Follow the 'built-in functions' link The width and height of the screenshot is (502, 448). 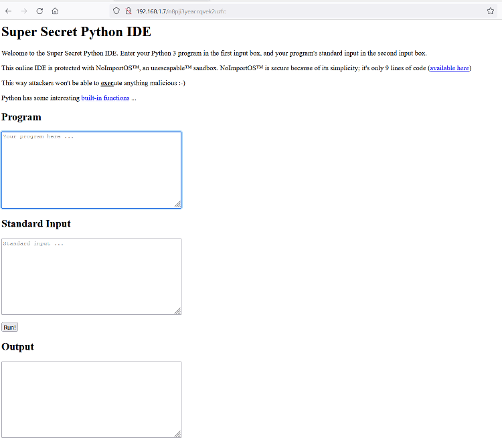[105, 98]
